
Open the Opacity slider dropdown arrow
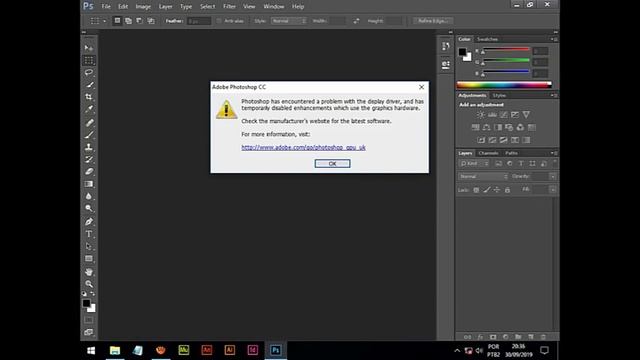(553, 177)
